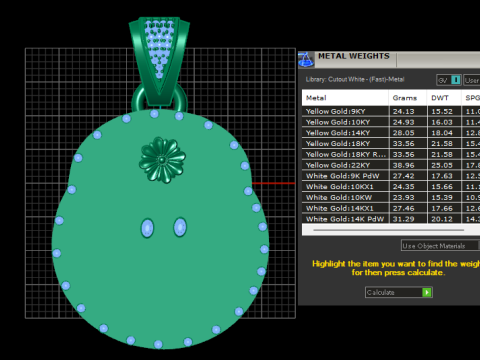Select the right oval gemstone on pendant
This screenshot has width=480, height=360.
click(x=180, y=227)
